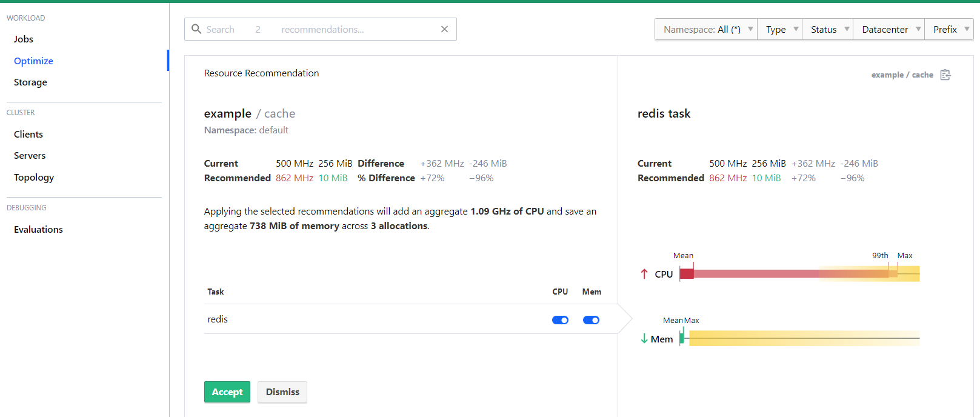Expand the Datacenter filter dropdown
The height and width of the screenshot is (417, 980).
click(889, 29)
